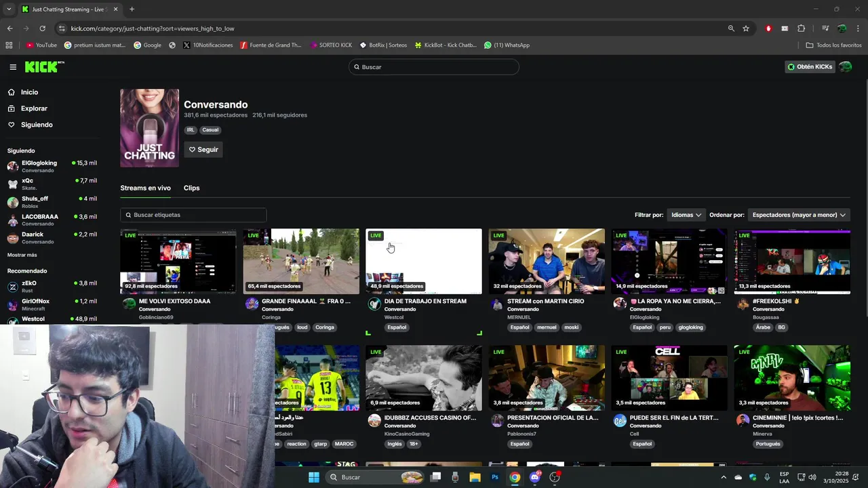Open GRANDE FINAAAAL stream thumbnail by Coringa
This screenshot has width=868, height=488.
point(301,261)
